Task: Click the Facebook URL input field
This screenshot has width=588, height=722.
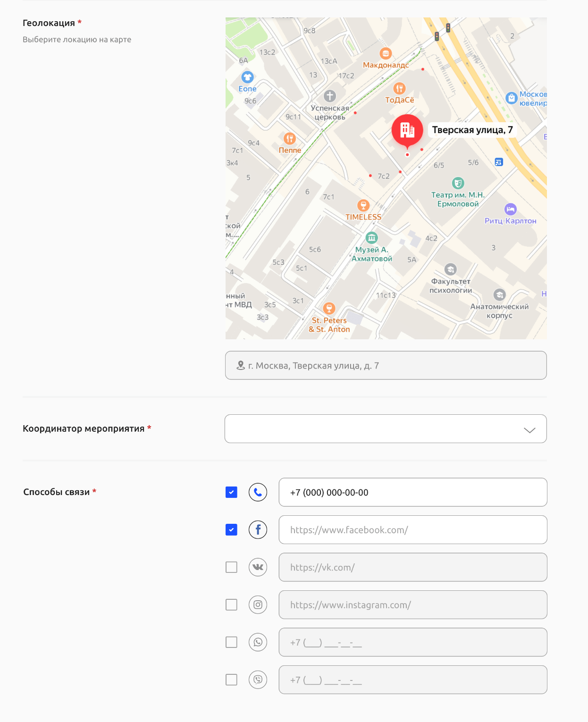Action: click(x=413, y=530)
